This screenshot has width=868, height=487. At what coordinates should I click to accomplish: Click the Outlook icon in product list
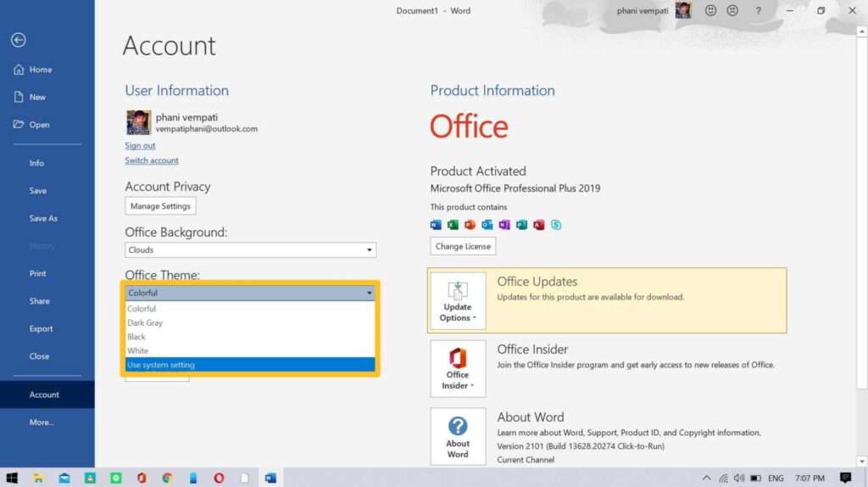(x=487, y=224)
